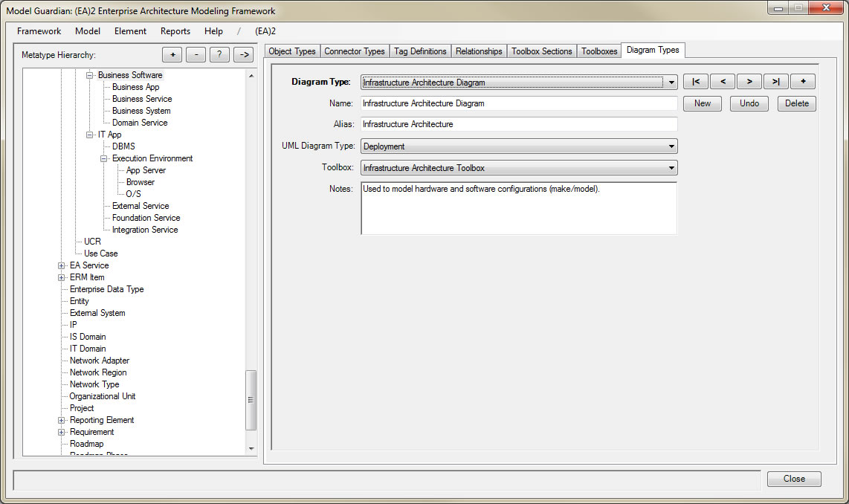Image resolution: width=849 pixels, height=504 pixels.
Task: Switch to the Object Types tab
Action: (292, 51)
